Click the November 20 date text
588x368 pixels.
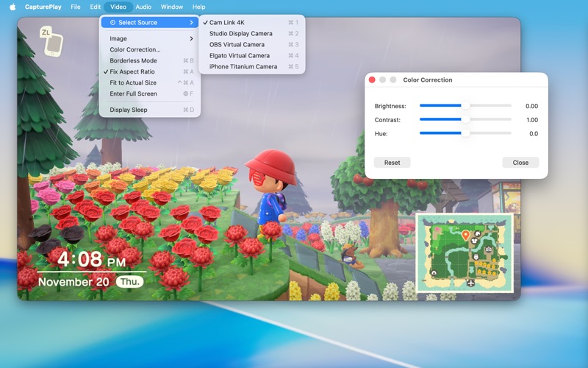click(x=73, y=282)
